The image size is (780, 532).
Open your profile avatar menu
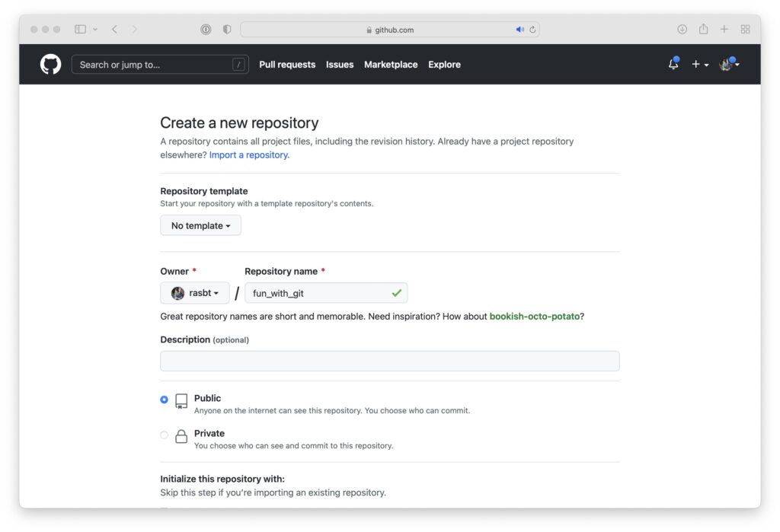(726, 65)
